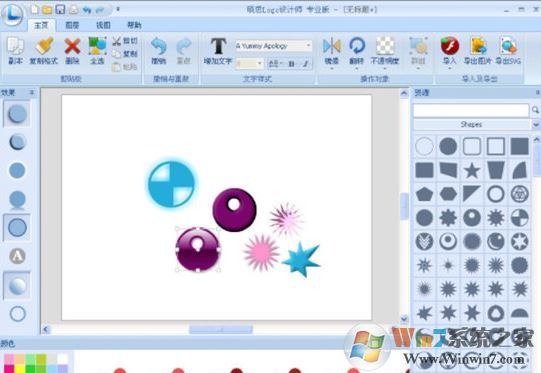Click the canvas horizontal scrollbar thumb
The image size is (541, 373).
(221, 330)
